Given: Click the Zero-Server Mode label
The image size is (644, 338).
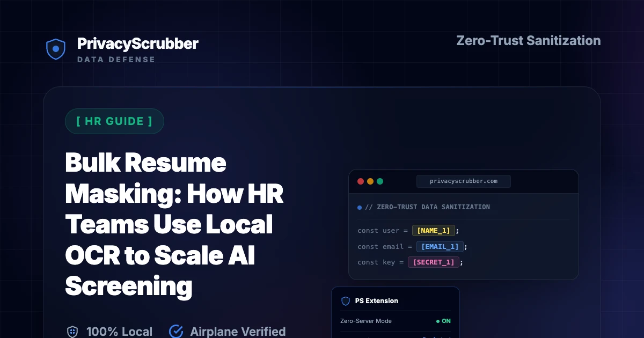Looking at the screenshot, I should 366,321.
